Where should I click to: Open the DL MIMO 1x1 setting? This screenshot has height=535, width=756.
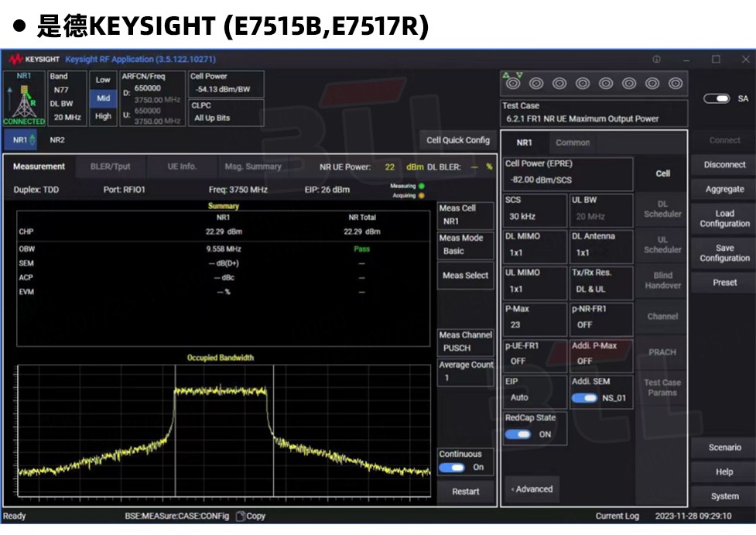click(535, 246)
